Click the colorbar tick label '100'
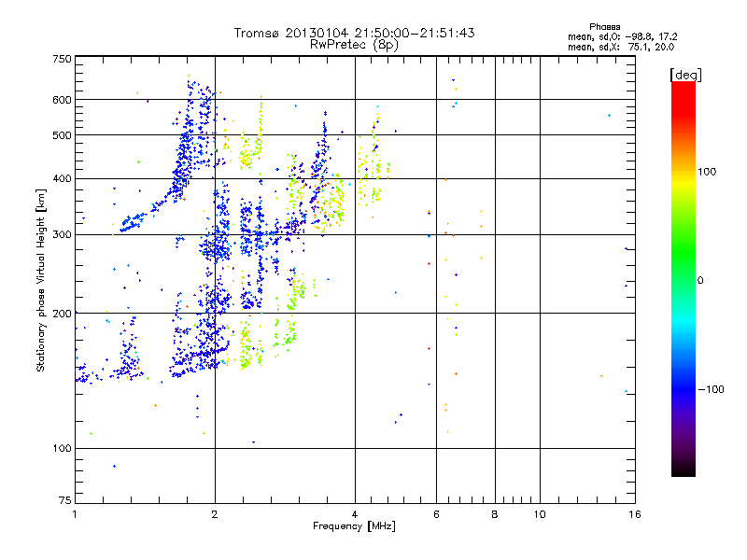This screenshot has height=560, width=747. coord(707,172)
